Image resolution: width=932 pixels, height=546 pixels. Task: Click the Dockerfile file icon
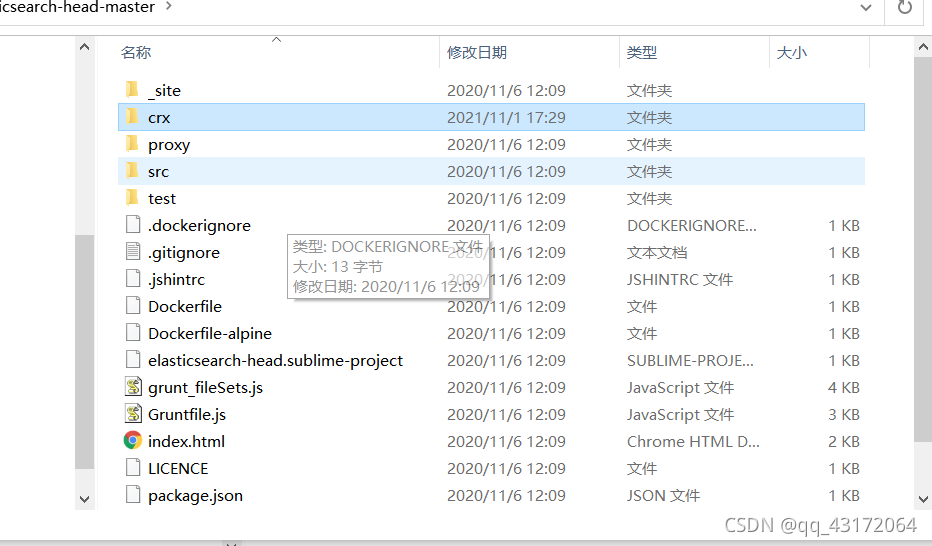pos(133,306)
